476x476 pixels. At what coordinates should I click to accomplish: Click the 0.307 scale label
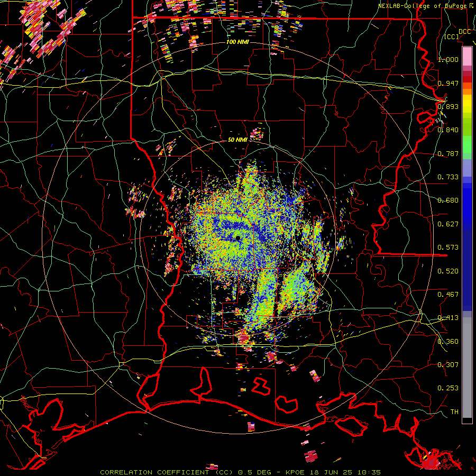(x=448, y=365)
